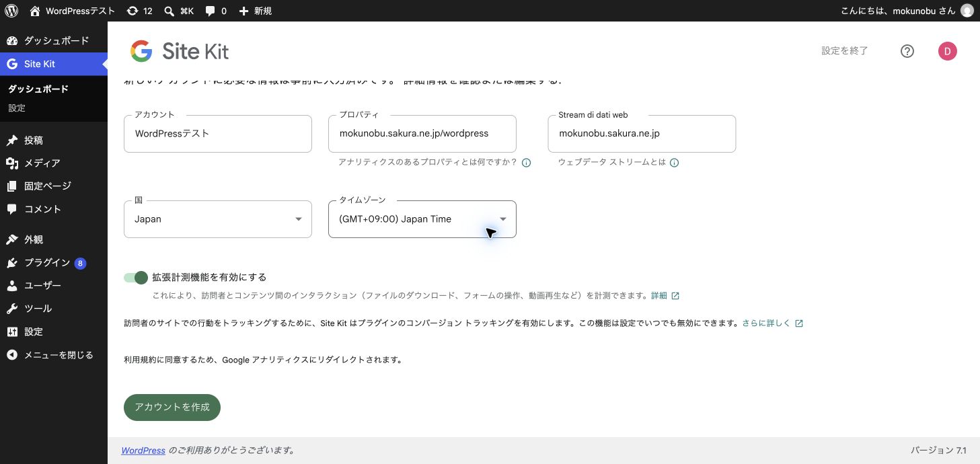Toggle 拡張計測機能を有効にする switch
The image size is (980, 464).
coord(135,278)
